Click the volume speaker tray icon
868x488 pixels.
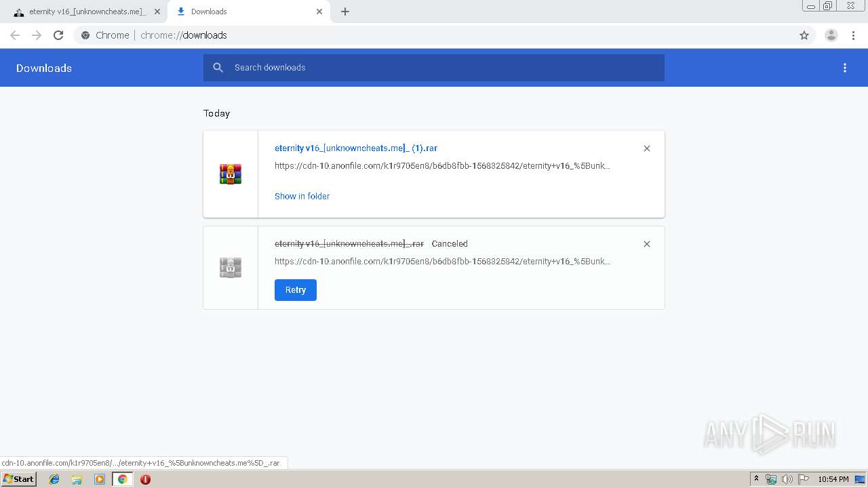[787, 479]
